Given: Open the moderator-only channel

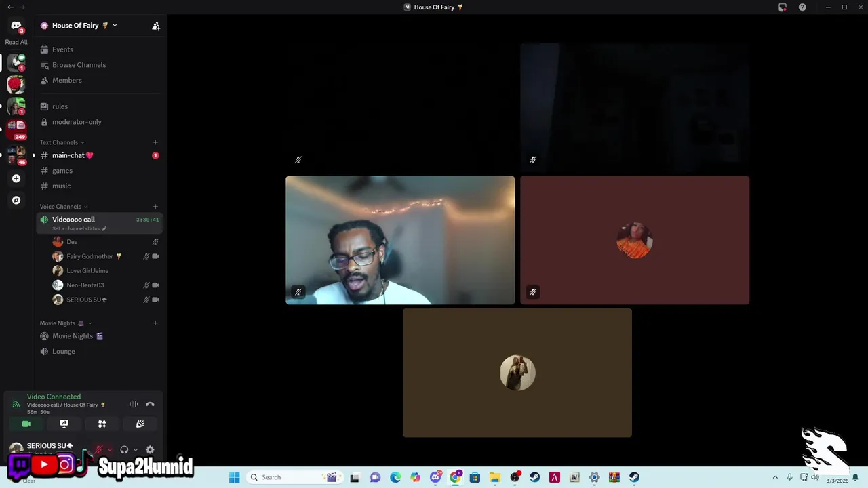Looking at the screenshot, I should coord(99,122).
